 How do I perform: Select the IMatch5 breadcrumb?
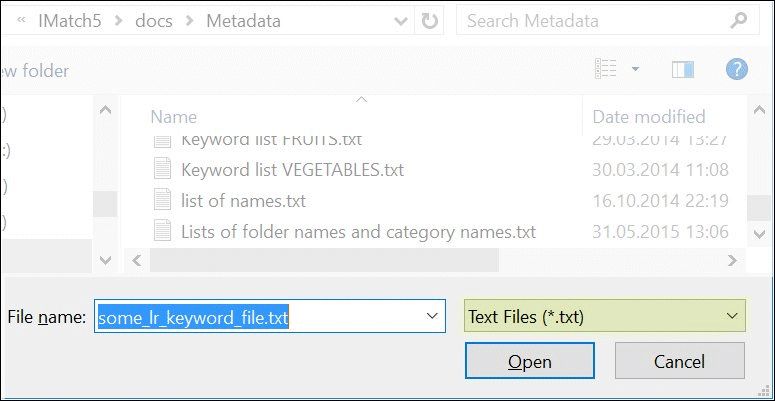click(70, 21)
